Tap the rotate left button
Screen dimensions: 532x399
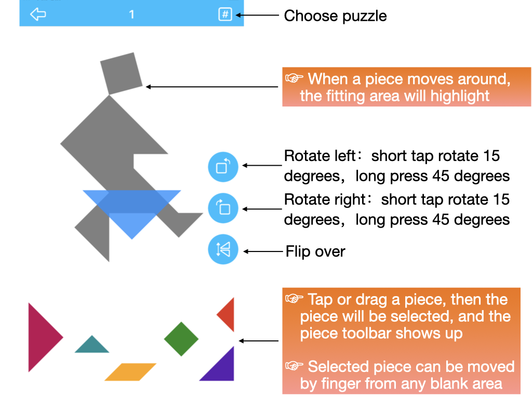[x=223, y=167]
